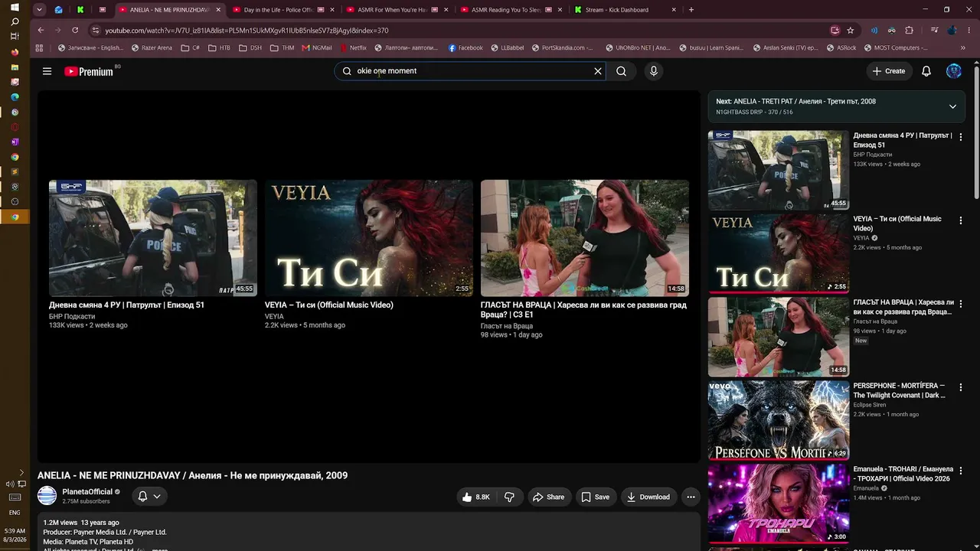Download the ANELIA video
Screen dimensions: 980x551
648,497
